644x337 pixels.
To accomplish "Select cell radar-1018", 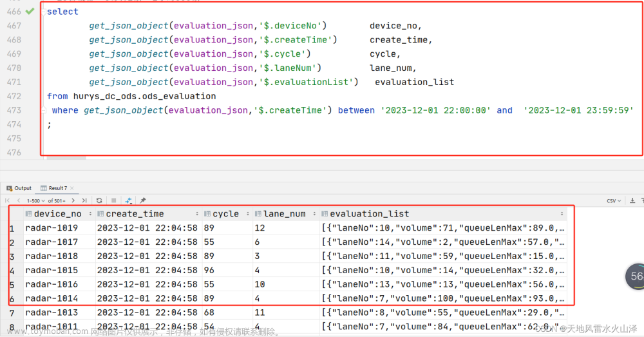I will 59,256.
